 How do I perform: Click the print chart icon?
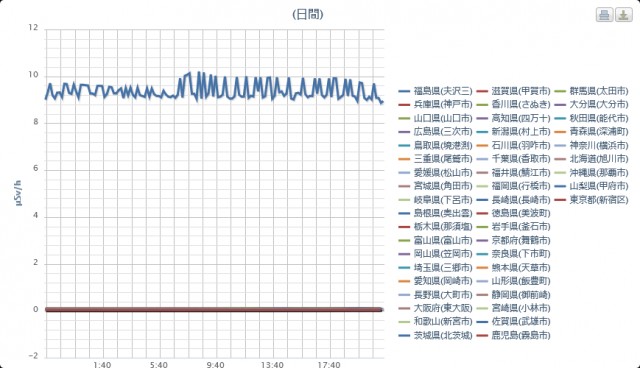click(x=604, y=15)
